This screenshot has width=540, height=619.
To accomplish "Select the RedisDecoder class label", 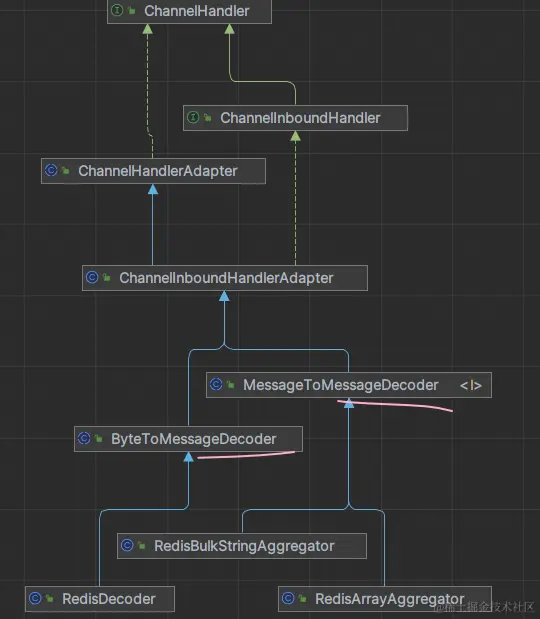I will pos(109,599).
